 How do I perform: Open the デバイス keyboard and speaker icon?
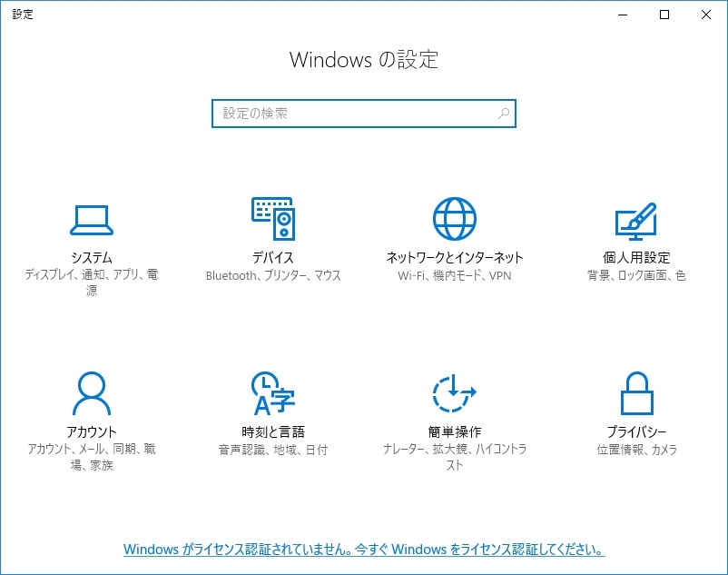pyautogui.click(x=273, y=219)
